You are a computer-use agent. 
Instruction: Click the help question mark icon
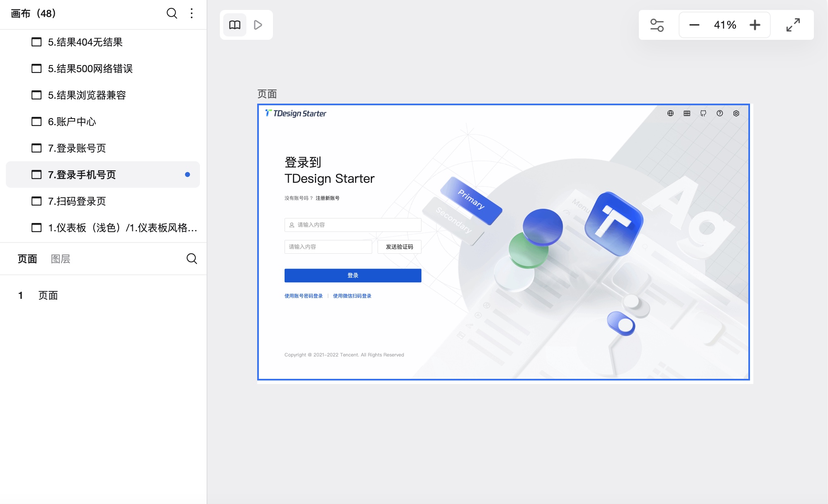click(x=720, y=113)
